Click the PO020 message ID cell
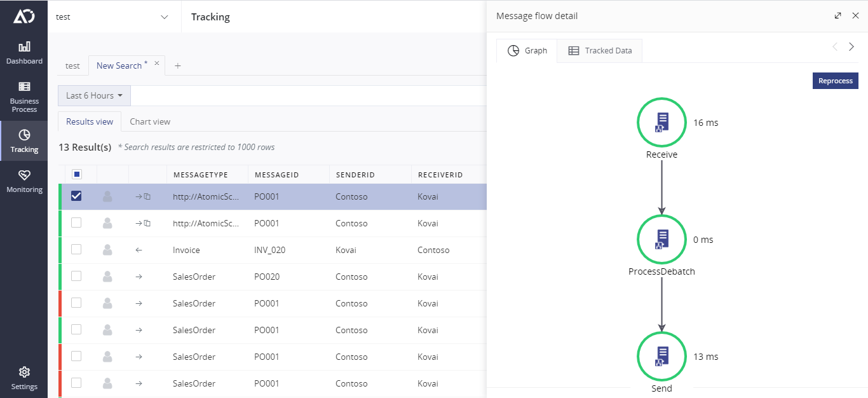 tap(267, 277)
